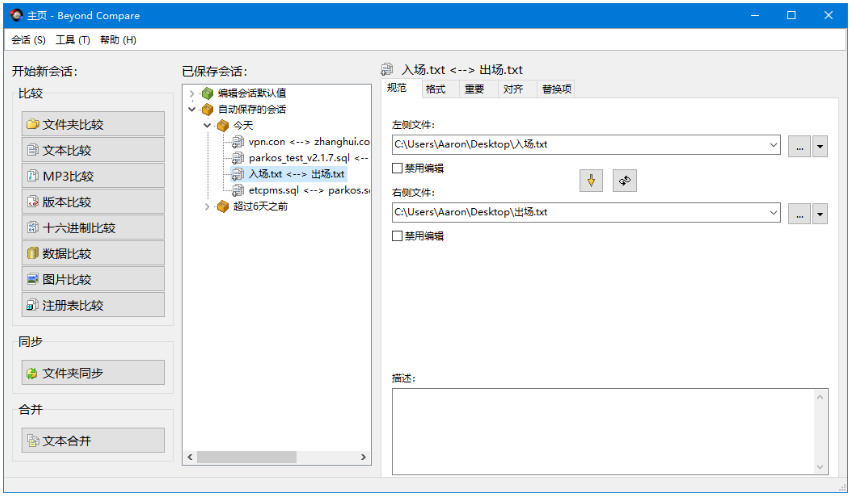Select the vpn.con <--> zhanghui.co session
Viewport: 853px width, 497px height.
click(x=309, y=142)
